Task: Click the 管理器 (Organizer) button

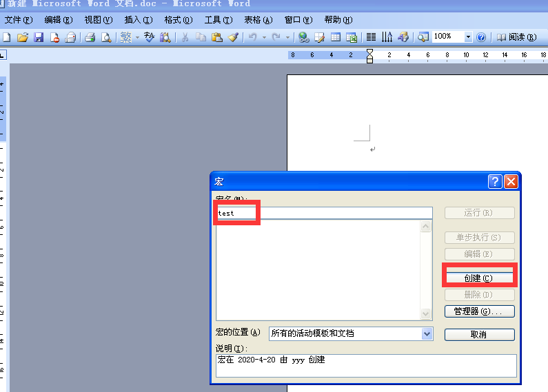Action: point(479,311)
